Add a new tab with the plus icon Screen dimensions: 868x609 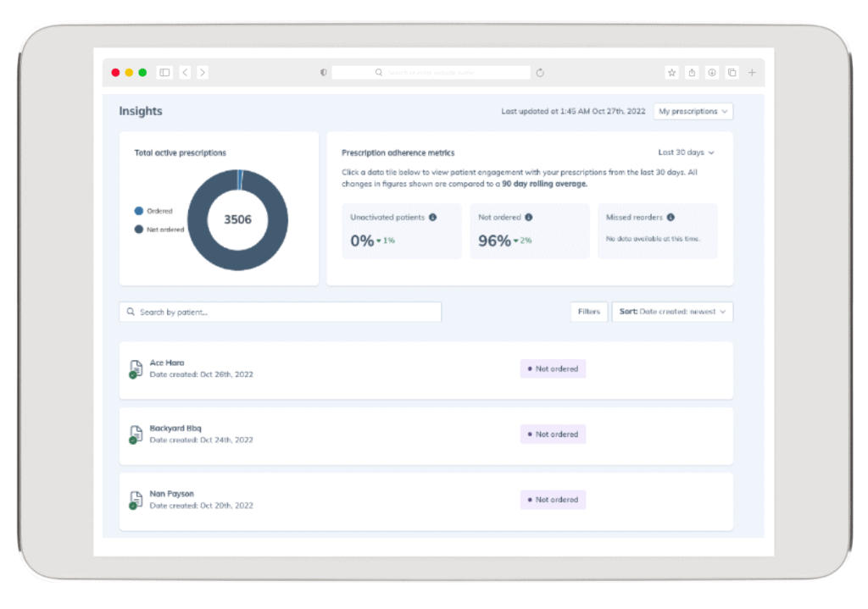(x=753, y=73)
